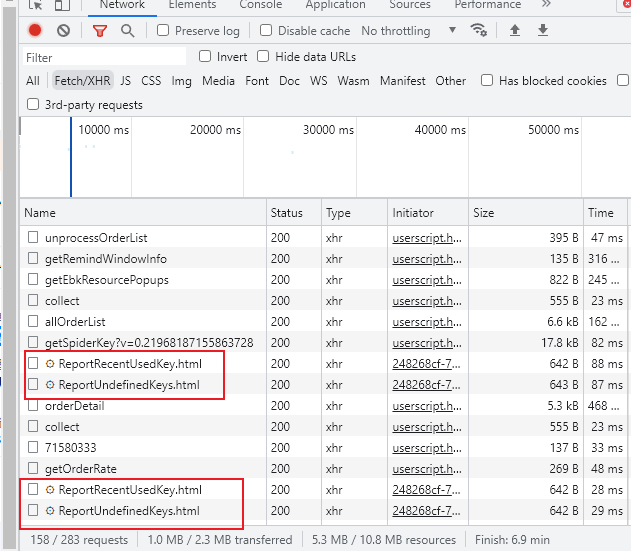Check the Disable cache option
The width and height of the screenshot is (631, 551).
(x=267, y=31)
